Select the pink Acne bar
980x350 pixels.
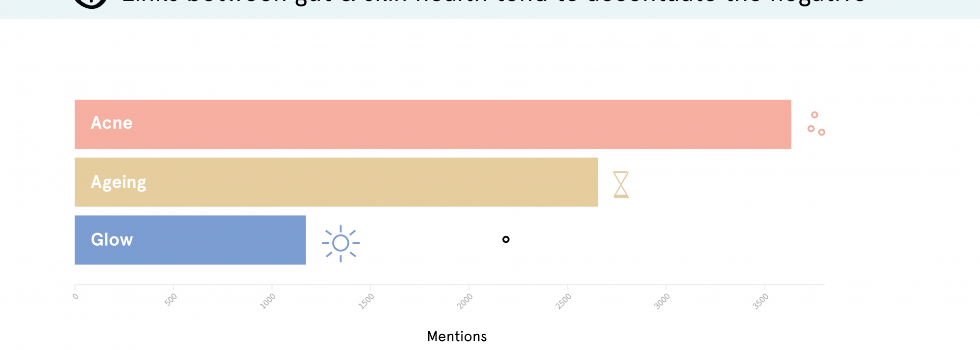click(433, 124)
